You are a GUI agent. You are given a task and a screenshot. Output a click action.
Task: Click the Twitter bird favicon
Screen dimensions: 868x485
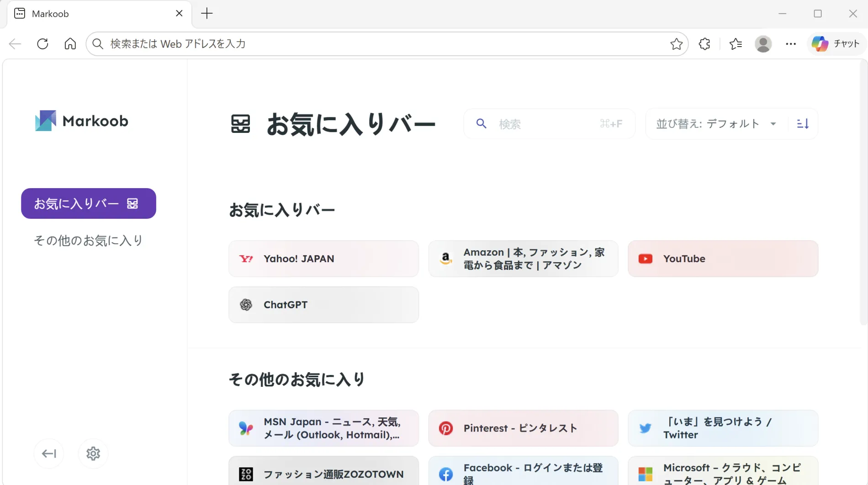pyautogui.click(x=646, y=428)
